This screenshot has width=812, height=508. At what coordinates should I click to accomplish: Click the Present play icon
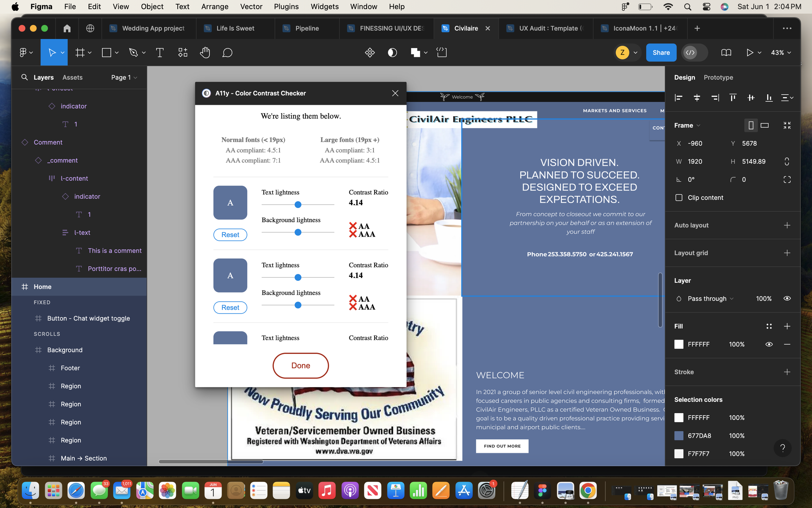[750, 52]
